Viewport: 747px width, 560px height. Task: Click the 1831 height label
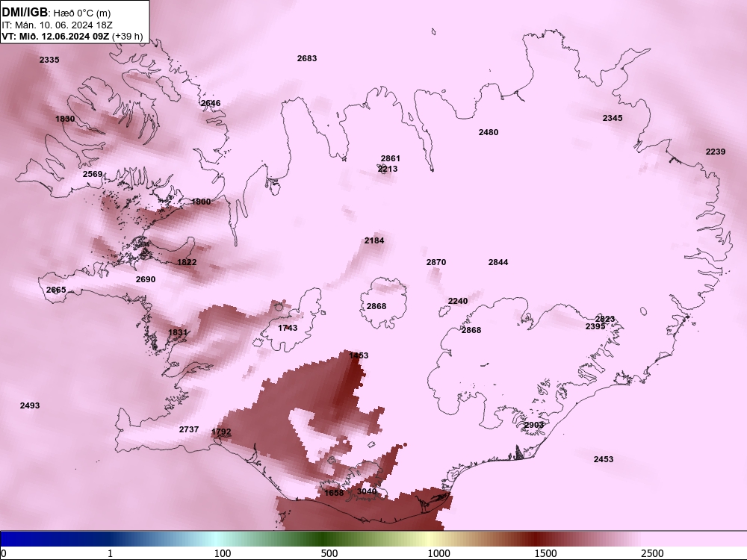click(x=178, y=332)
